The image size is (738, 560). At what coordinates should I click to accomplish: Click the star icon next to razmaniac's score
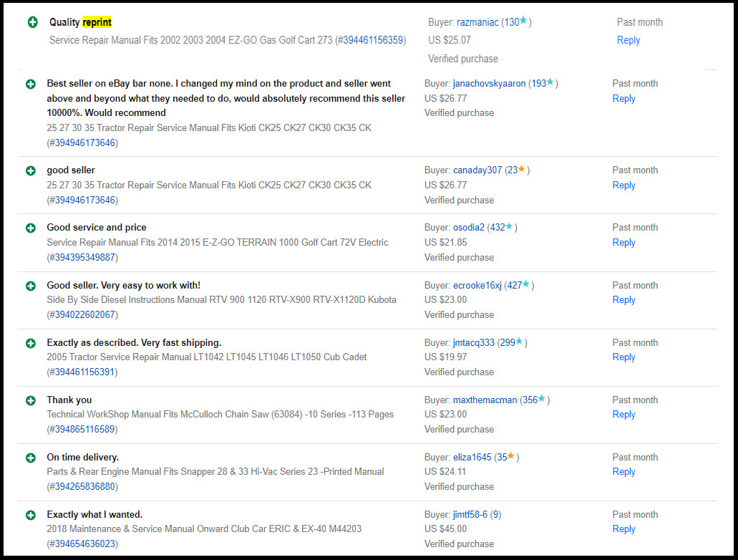click(523, 21)
